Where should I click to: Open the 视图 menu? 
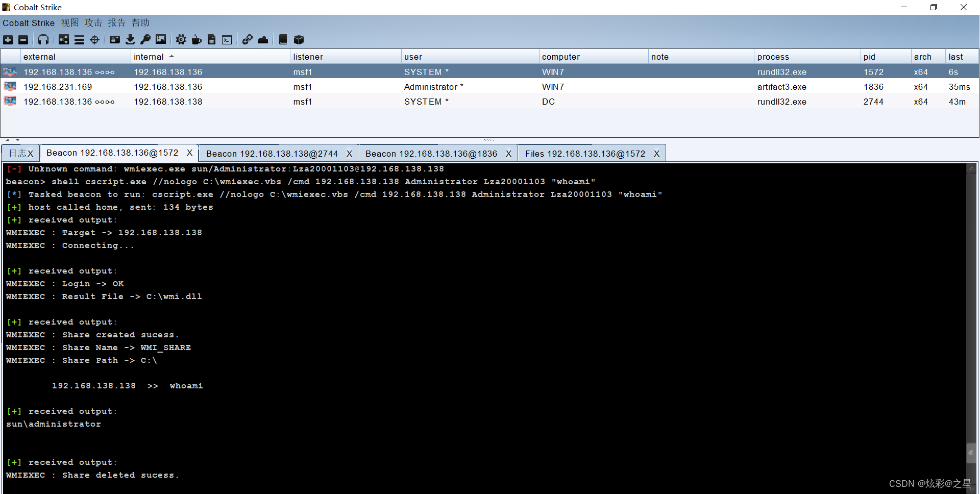point(70,23)
